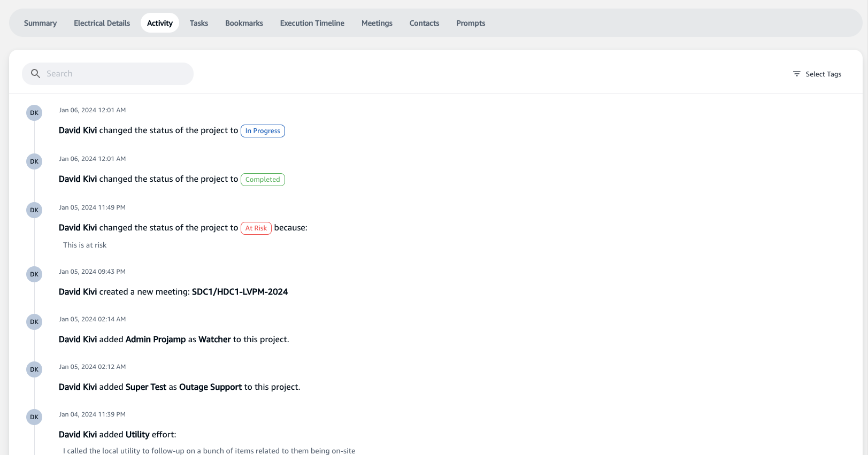Viewport: 868px width, 455px height.
Task: Switch to the Meetings tab
Action: [x=377, y=23]
